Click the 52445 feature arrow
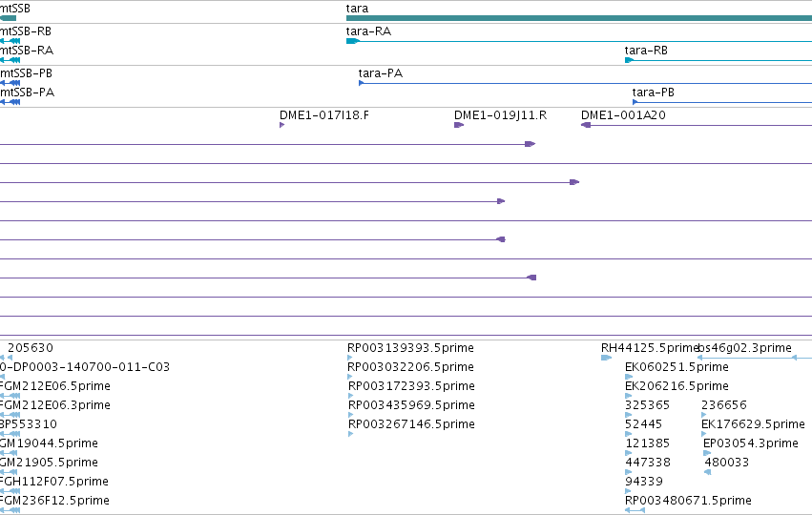 pyautogui.click(x=629, y=434)
